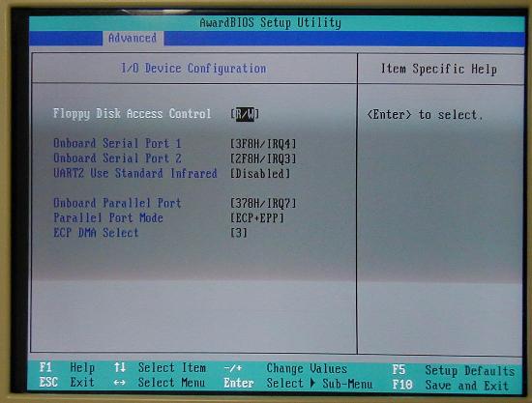The width and height of the screenshot is (532, 403).
Task: Click the I/O Device Configuration heading
Action: (193, 69)
